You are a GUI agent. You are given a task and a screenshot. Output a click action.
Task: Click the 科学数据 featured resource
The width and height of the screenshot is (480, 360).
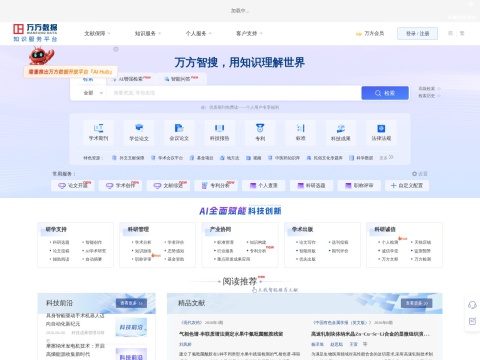click(x=361, y=158)
